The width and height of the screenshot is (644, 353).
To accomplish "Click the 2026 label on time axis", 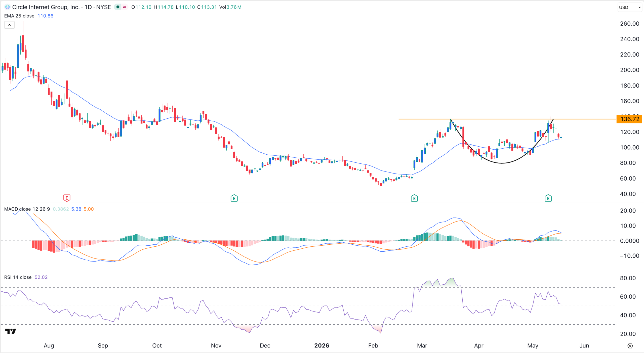I will [x=322, y=345].
